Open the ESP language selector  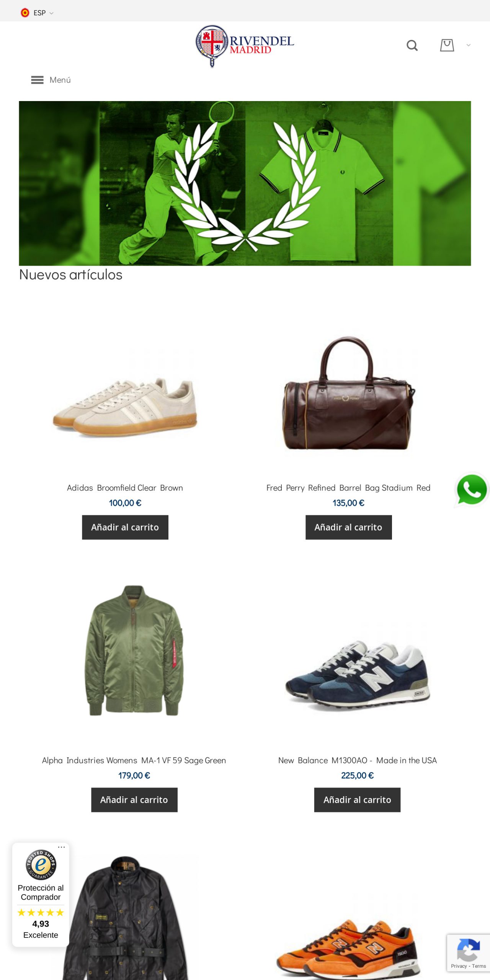click(37, 13)
